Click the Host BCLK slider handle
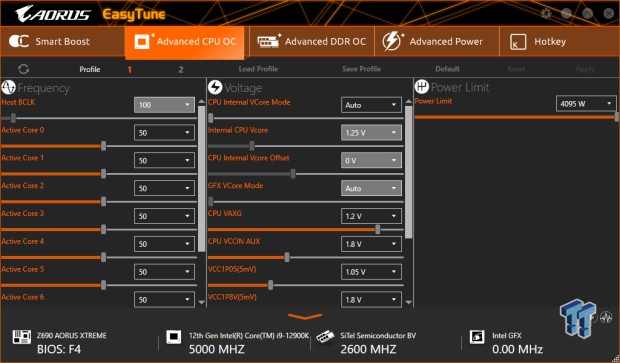 coord(13,118)
